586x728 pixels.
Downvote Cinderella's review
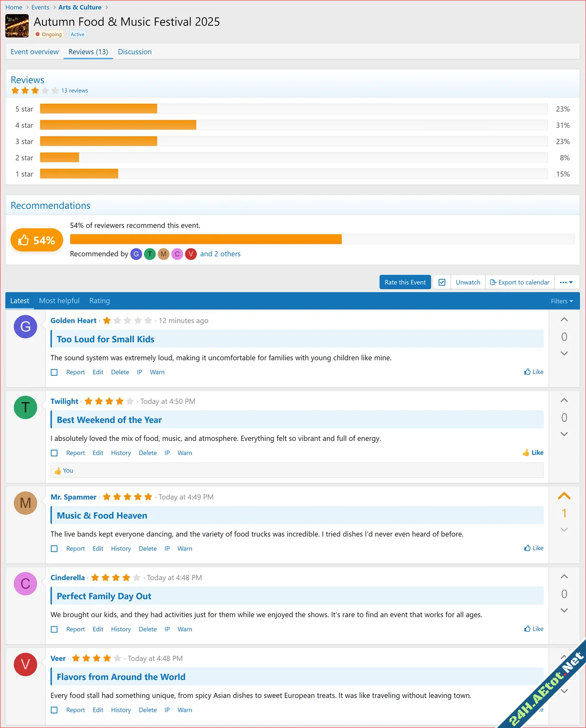pos(564,610)
